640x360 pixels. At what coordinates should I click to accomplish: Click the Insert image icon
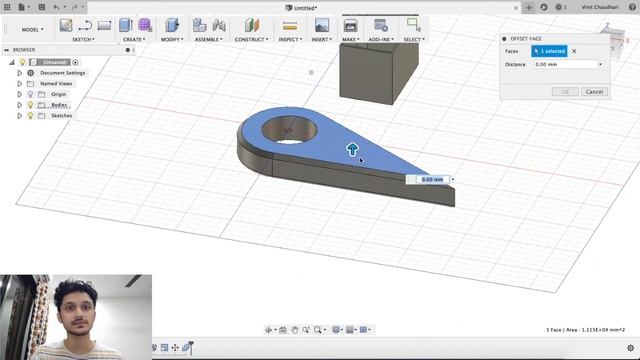(x=322, y=25)
